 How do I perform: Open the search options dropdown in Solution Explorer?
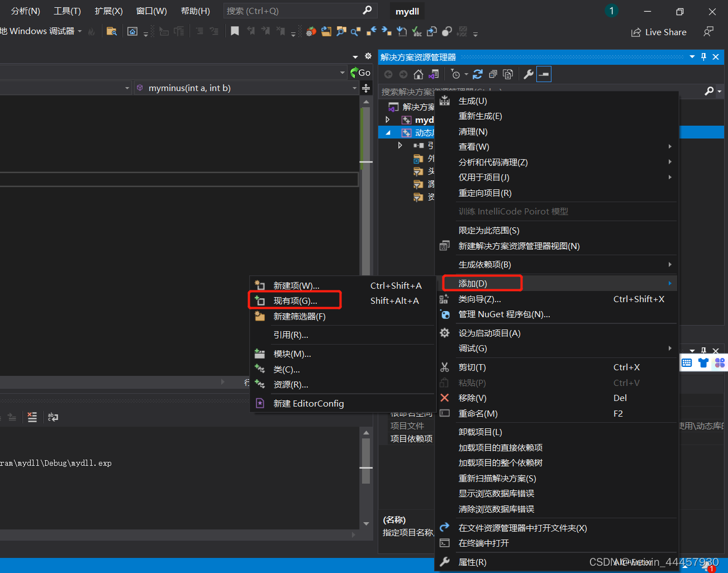(x=720, y=91)
